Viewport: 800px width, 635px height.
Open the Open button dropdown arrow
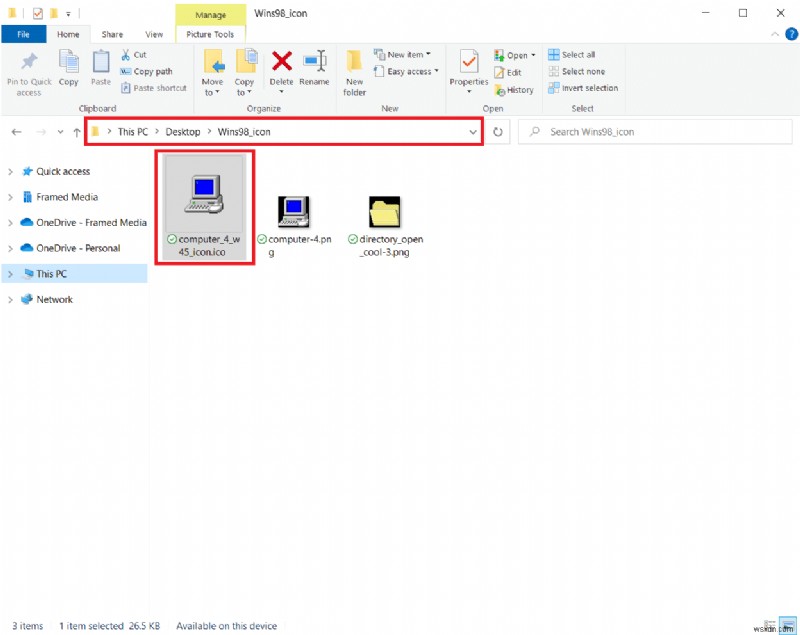pos(533,55)
